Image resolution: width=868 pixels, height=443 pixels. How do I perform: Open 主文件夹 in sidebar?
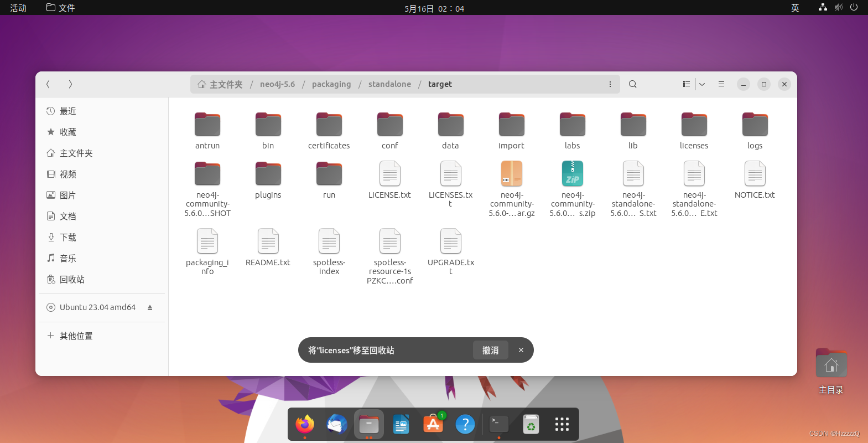coord(102,153)
